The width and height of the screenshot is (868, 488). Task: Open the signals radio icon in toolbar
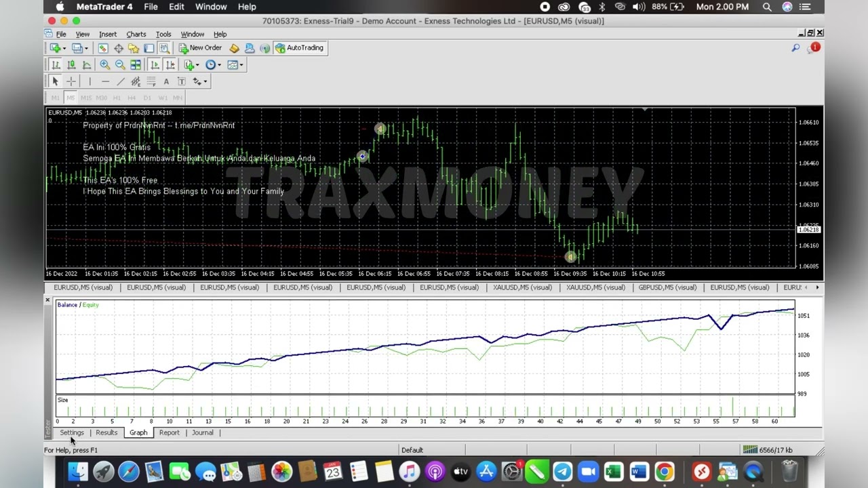coord(264,48)
